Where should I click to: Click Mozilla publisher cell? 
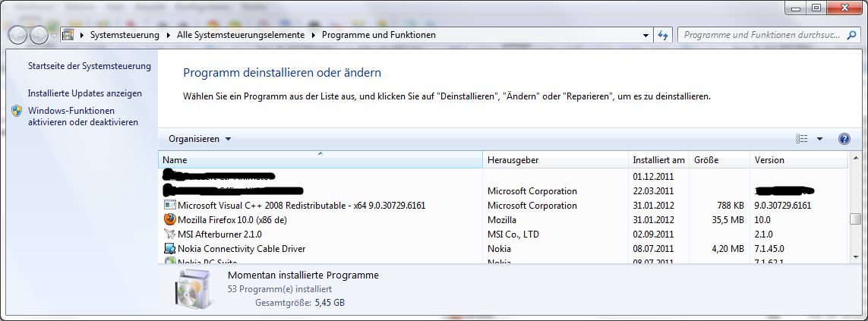coord(501,220)
